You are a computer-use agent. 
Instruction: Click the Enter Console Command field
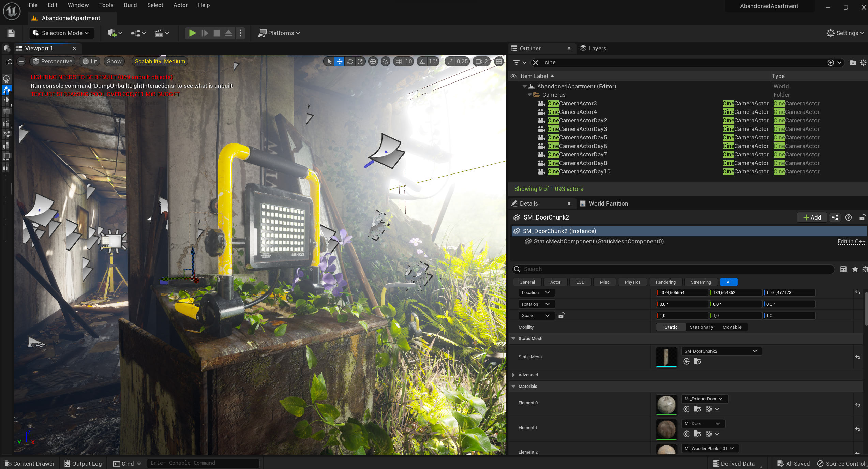(203, 463)
